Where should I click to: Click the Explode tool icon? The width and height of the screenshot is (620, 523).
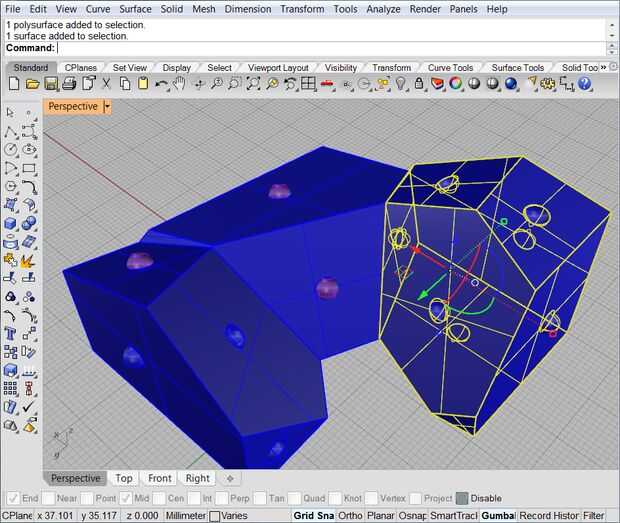pyautogui.click(x=29, y=260)
